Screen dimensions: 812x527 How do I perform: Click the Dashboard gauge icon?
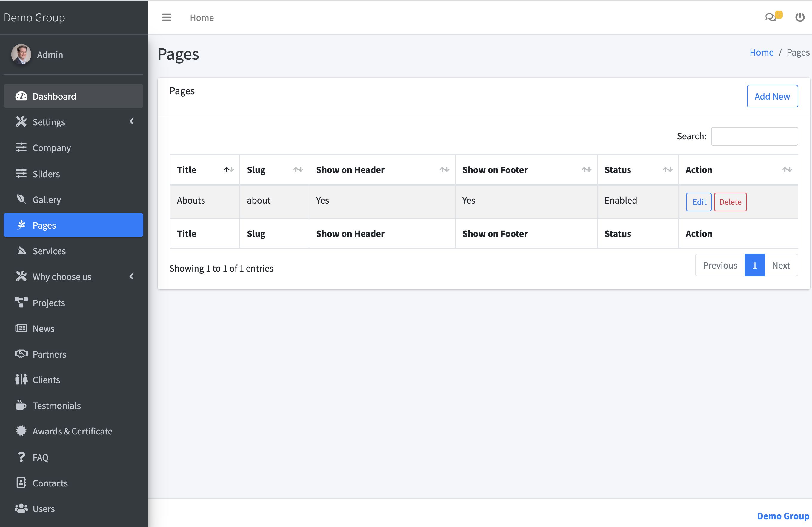click(21, 96)
